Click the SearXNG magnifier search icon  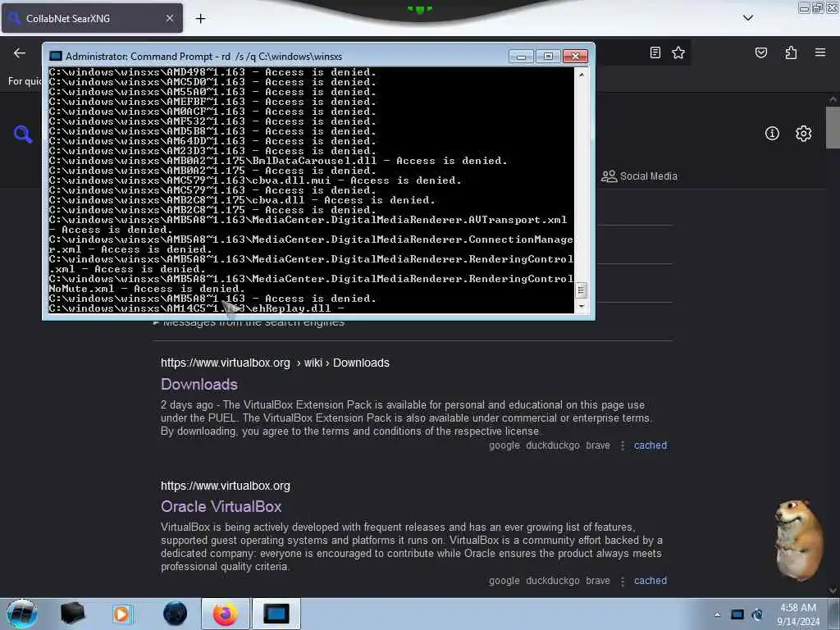tap(23, 134)
